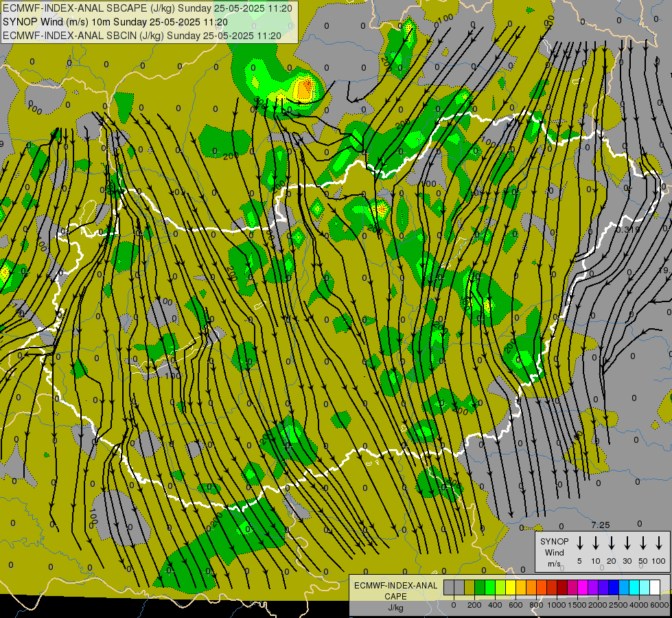Pick the pale cyan swatch next to white
672x618 pixels.
tap(645, 587)
